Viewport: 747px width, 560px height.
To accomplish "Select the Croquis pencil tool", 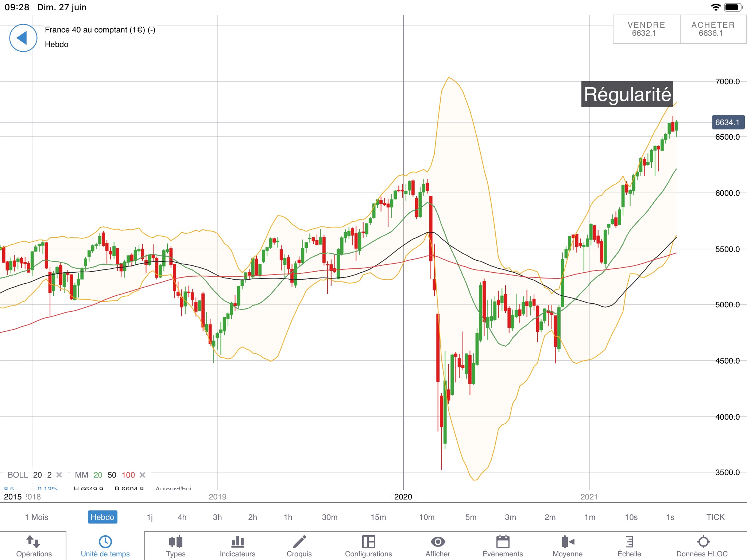I will pyautogui.click(x=299, y=542).
